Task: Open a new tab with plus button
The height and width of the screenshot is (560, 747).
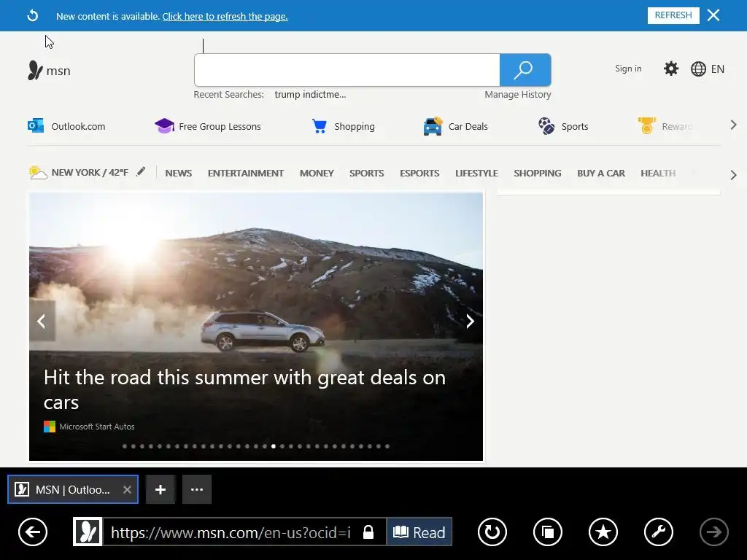Action: click(x=160, y=489)
